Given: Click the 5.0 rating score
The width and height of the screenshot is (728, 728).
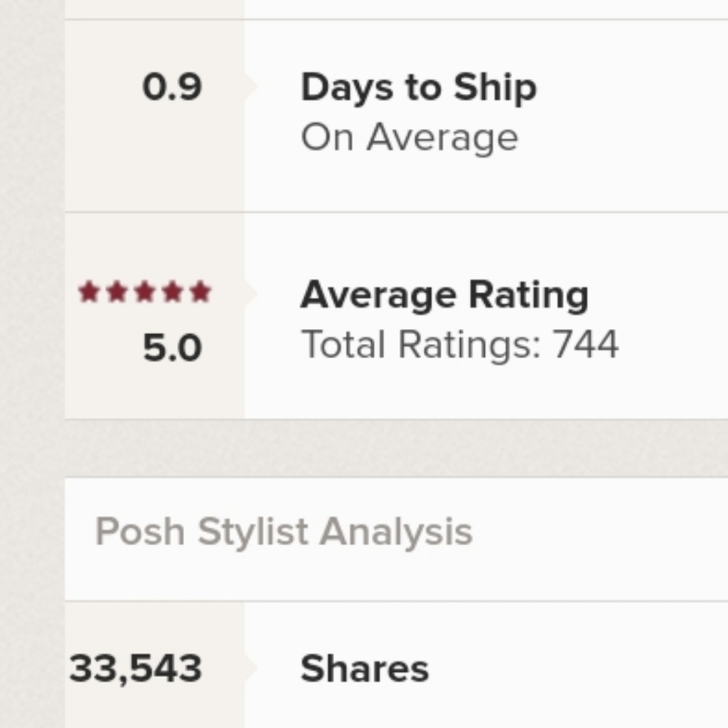Looking at the screenshot, I should [x=172, y=349].
